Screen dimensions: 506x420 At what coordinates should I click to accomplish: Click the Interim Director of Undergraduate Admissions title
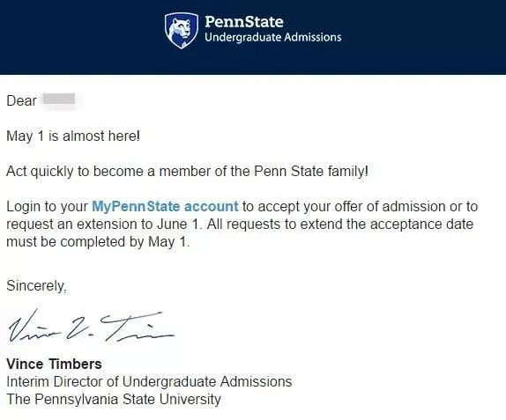point(149,381)
